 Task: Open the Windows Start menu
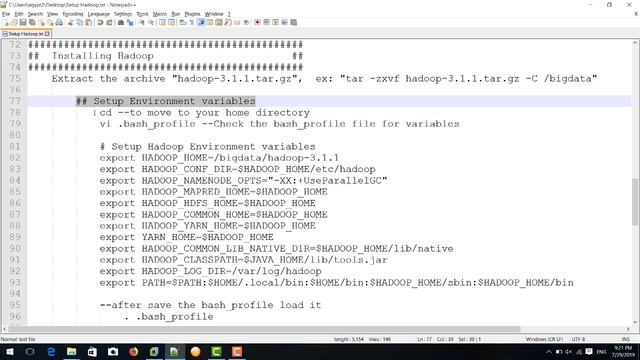coord(9,352)
